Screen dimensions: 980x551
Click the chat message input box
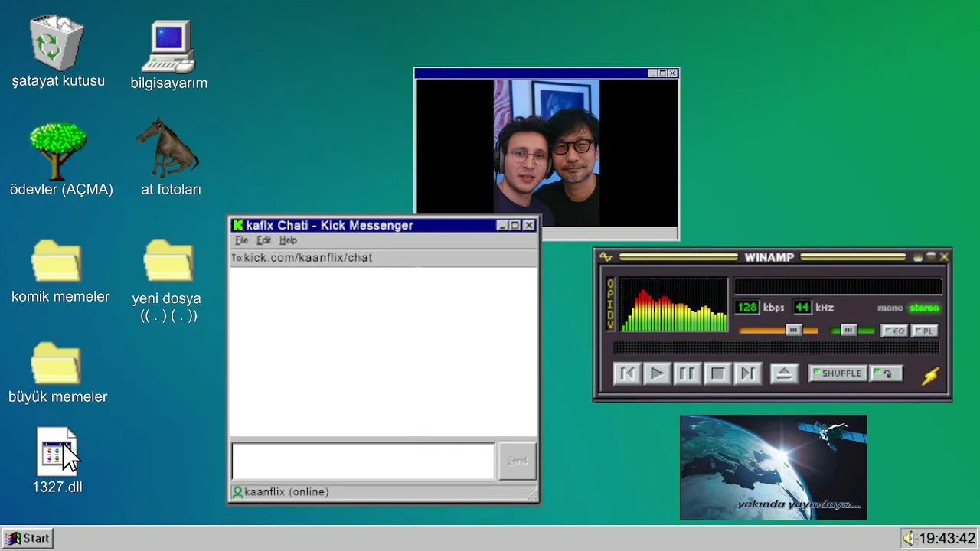pyautogui.click(x=363, y=461)
